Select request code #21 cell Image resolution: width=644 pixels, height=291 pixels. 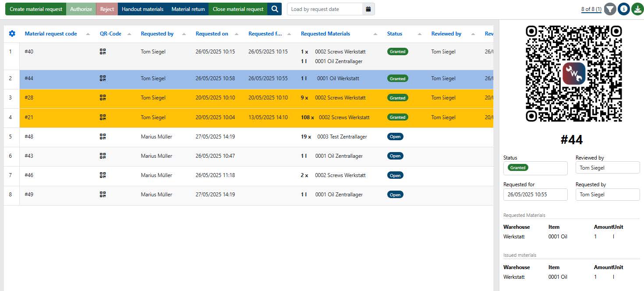(x=29, y=117)
